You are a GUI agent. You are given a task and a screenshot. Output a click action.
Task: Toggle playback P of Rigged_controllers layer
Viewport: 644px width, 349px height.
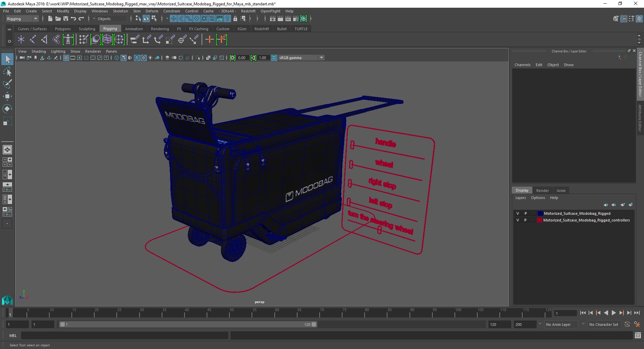[x=526, y=220]
